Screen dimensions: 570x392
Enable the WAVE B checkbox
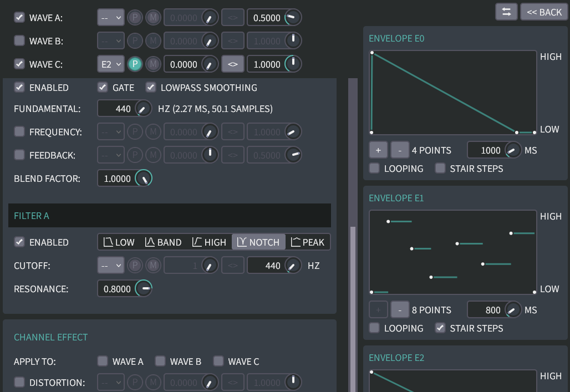(x=19, y=41)
